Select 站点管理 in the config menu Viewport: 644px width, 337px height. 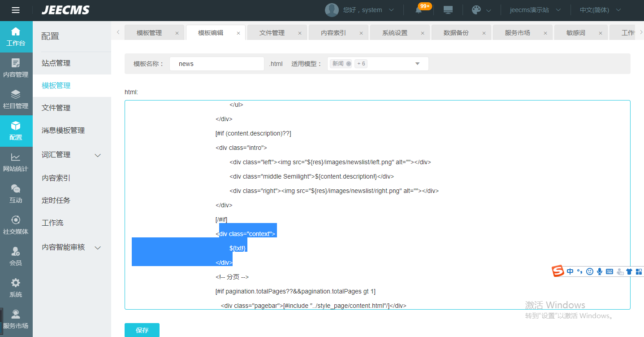tap(56, 63)
